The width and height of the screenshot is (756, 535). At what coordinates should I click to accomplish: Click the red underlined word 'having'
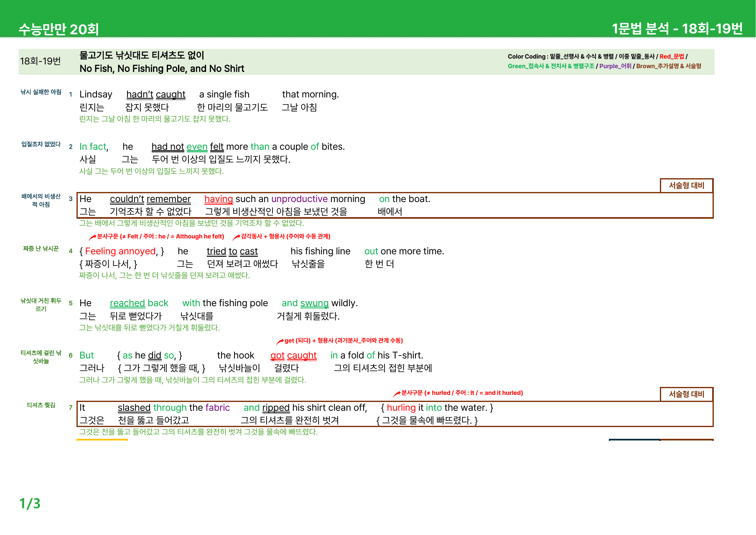[219, 199]
